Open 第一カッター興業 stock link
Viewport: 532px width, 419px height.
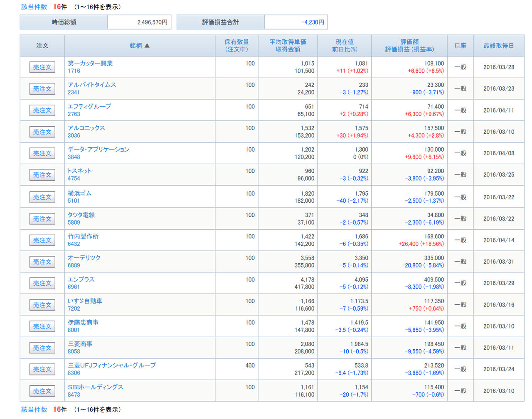[90, 63]
